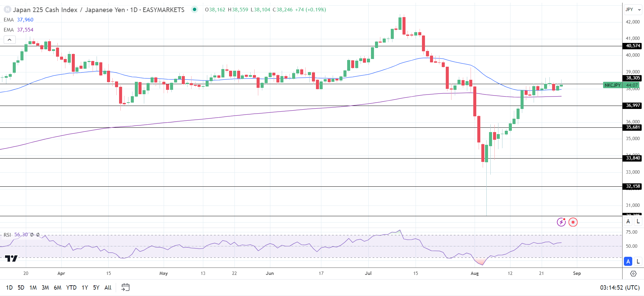The height and width of the screenshot is (296, 644).
Task: Toggle auto scale A on price pane
Action: coord(628,221)
